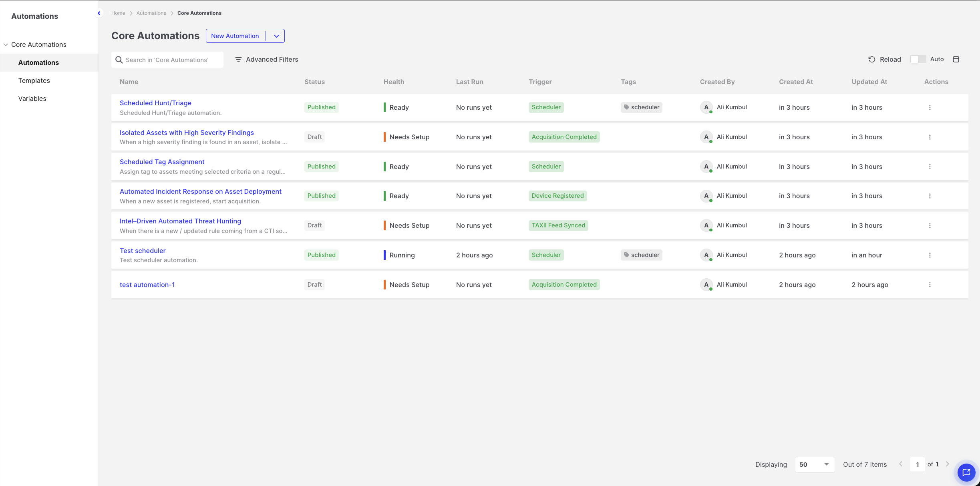Open the table layout icon next to Auto
Screen dimensions: 980x486
(956, 59)
